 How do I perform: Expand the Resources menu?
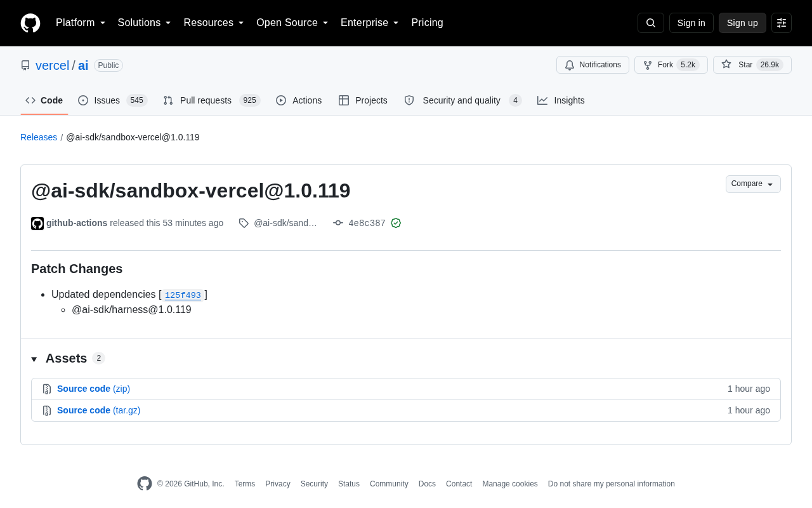point(214,23)
